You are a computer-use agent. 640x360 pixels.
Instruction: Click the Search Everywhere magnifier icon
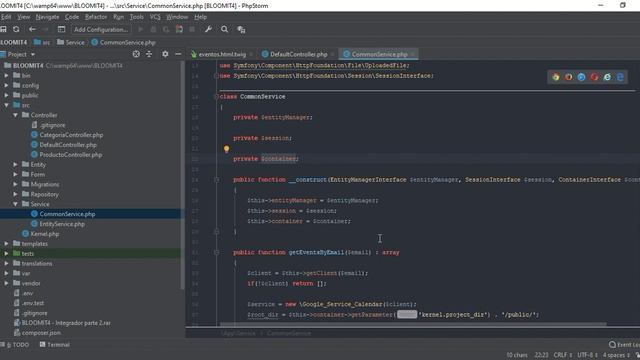(224, 29)
